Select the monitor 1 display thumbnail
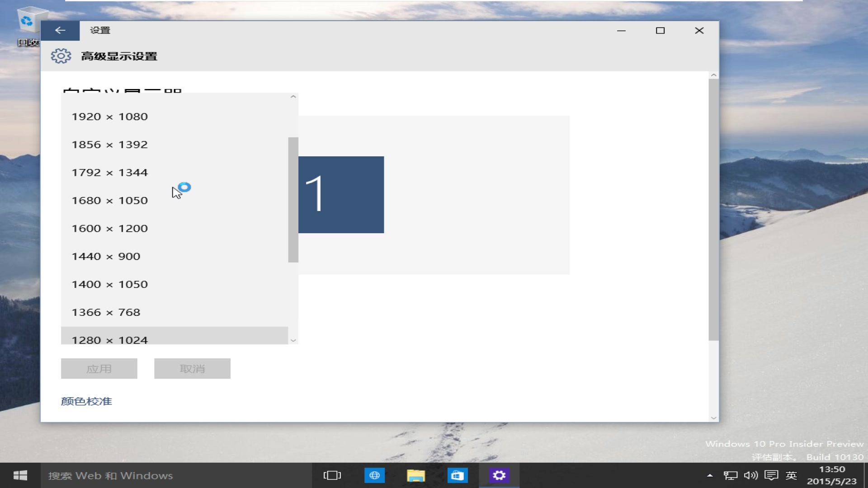The width and height of the screenshot is (868, 488). coord(341,195)
